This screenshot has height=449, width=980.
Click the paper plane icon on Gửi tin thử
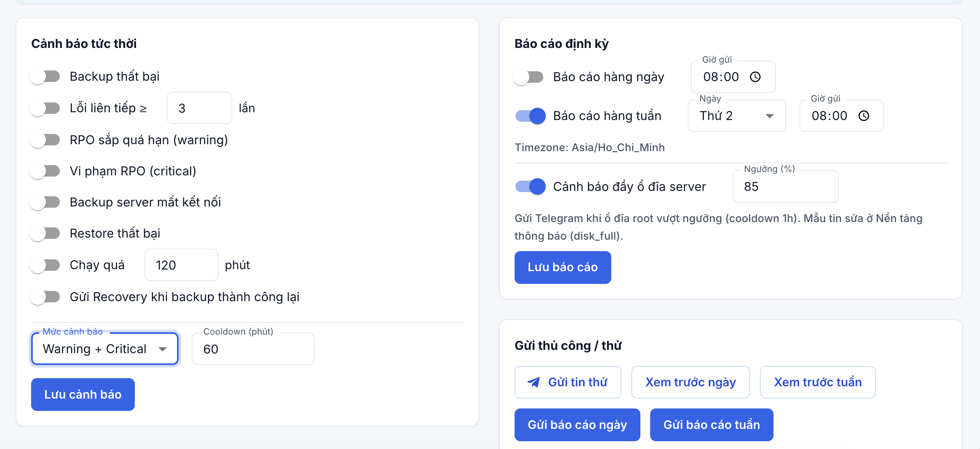click(533, 382)
